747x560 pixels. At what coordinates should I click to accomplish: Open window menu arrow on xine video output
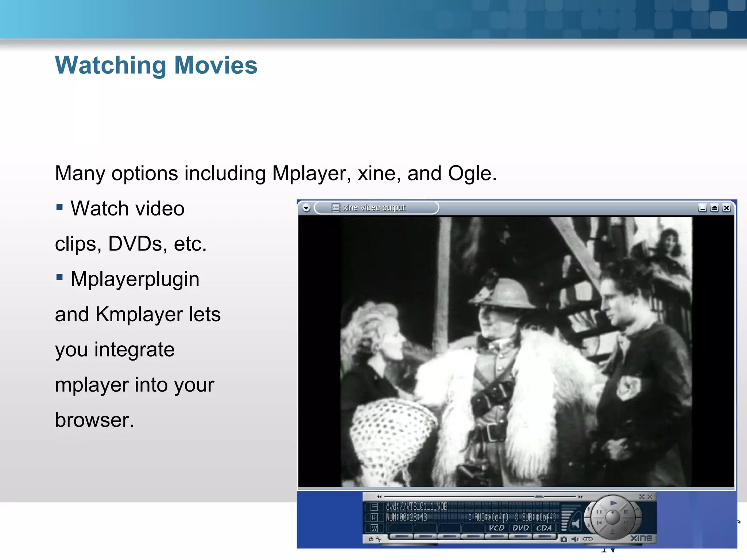(x=306, y=208)
